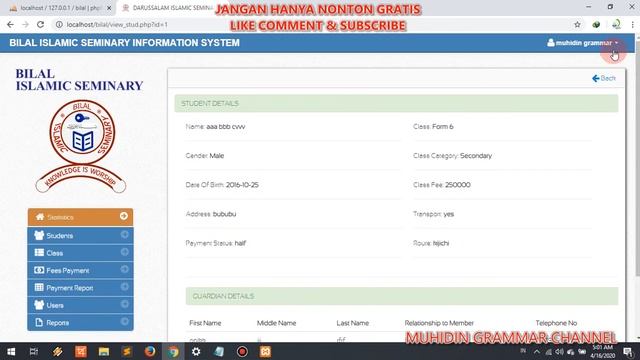
Task: Go back using the Back link
Action: (604, 78)
